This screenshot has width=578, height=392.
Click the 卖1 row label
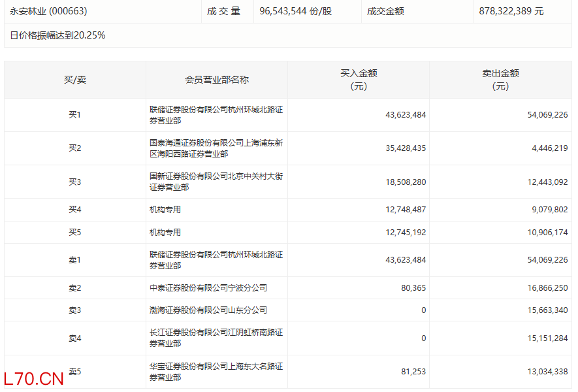point(74,260)
